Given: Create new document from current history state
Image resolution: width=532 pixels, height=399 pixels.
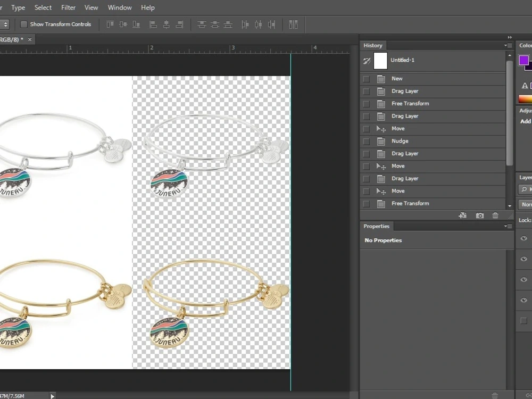Looking at the screenshot, I should tap(462, 215).
